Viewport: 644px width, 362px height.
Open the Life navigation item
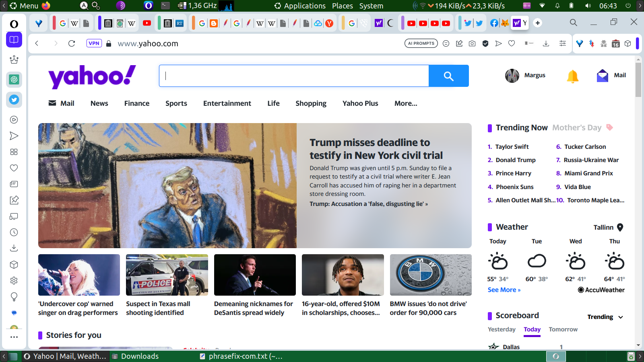tap(273, 103)
